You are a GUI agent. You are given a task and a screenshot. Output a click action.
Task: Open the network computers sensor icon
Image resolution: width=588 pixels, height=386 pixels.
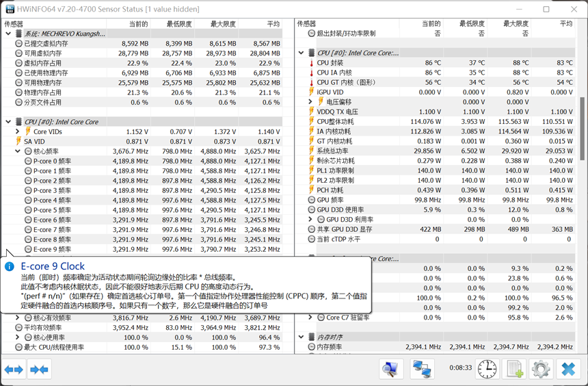click(x=423, y=370)
